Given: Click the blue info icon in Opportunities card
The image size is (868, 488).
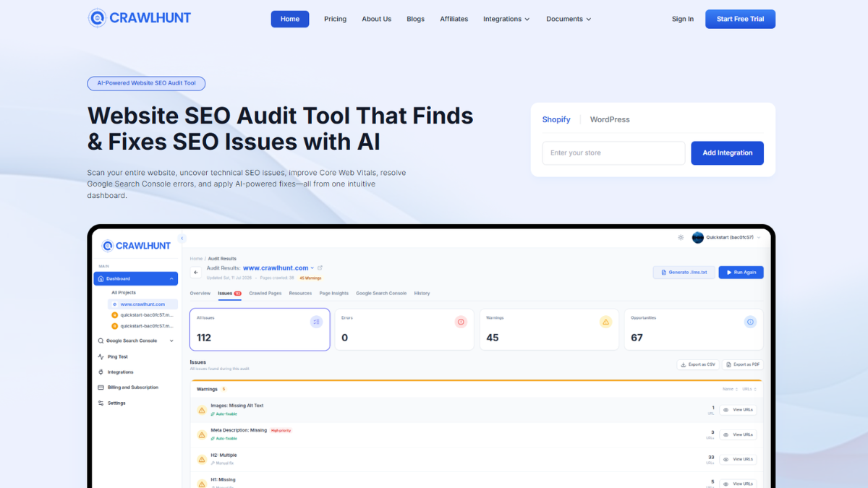Looking at the screenshot, I should tap(750, 322).
